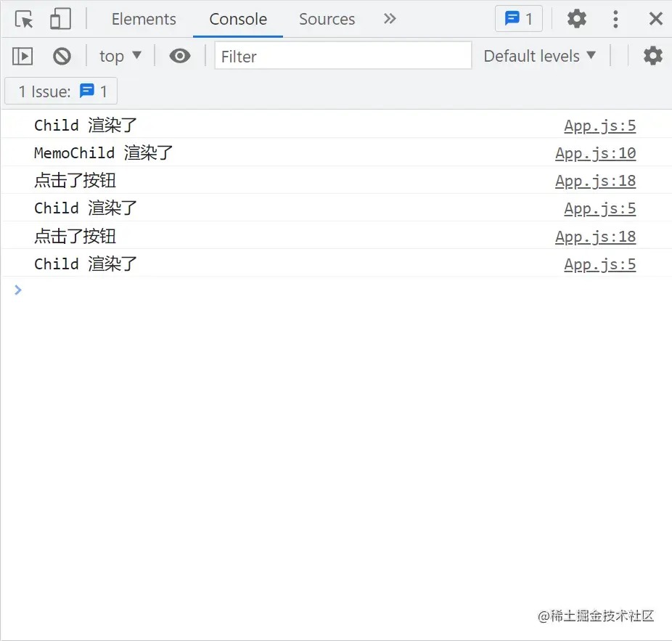672x641 pixels.
Task: Toggle the device toolbar icon
Action: 60,19
